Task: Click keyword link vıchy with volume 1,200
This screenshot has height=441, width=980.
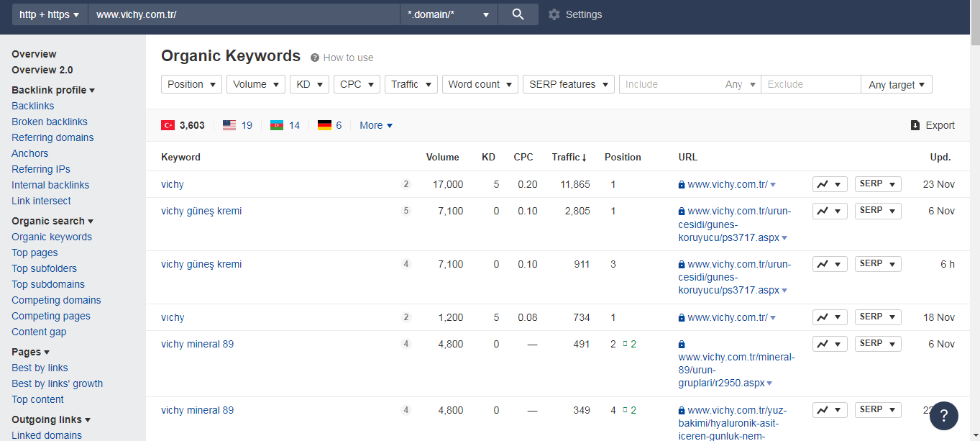Action: coord(173,317)
